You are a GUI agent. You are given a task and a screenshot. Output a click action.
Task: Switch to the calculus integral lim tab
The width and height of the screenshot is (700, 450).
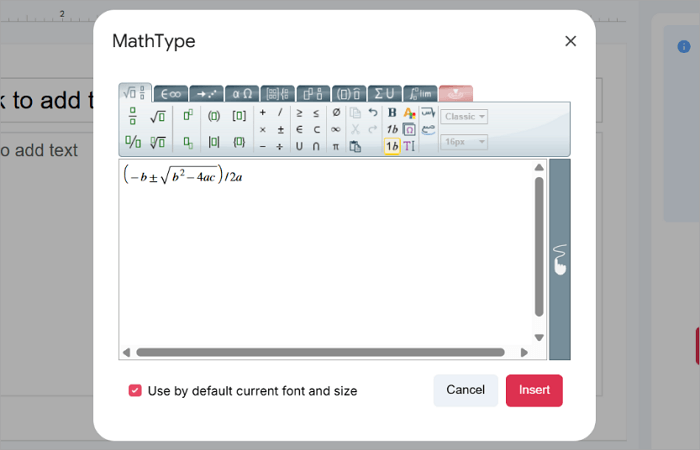(x=420, y=94)
